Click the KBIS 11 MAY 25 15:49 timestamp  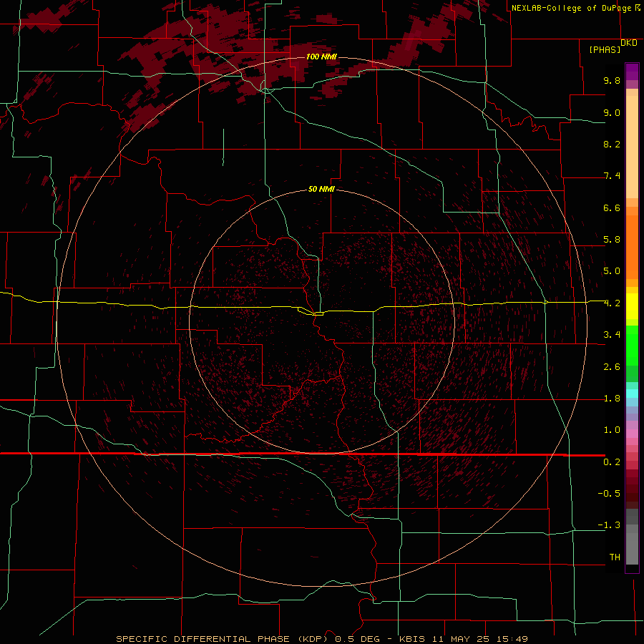click(x=463, y=639)
